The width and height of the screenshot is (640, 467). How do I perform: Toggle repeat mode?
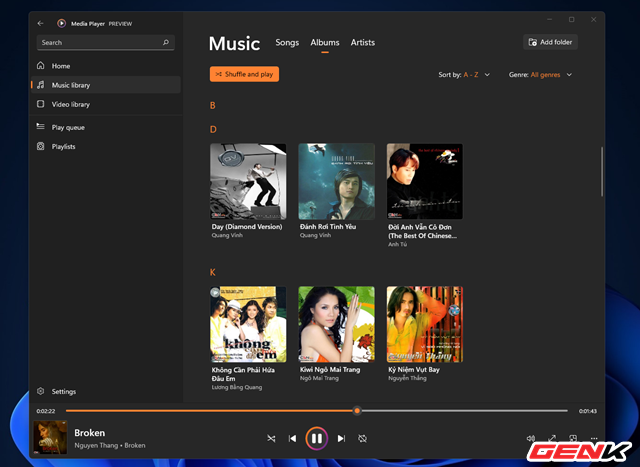[362, 438]
